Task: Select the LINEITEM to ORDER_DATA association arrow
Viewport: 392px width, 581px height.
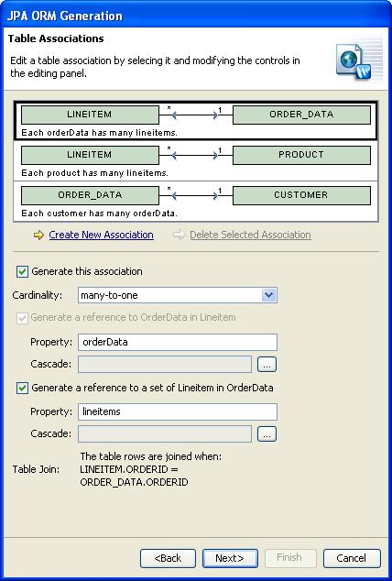Action: 196,115
